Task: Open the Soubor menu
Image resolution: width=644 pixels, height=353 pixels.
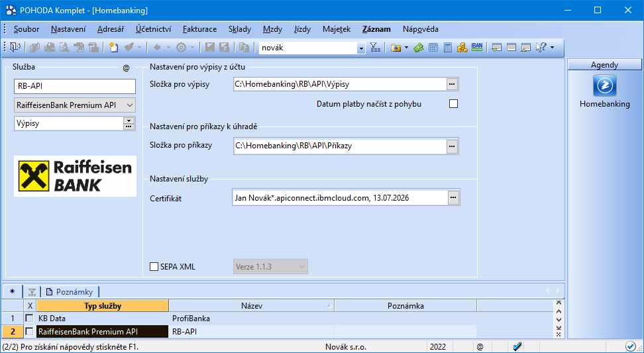Action: tap(27, 29)
